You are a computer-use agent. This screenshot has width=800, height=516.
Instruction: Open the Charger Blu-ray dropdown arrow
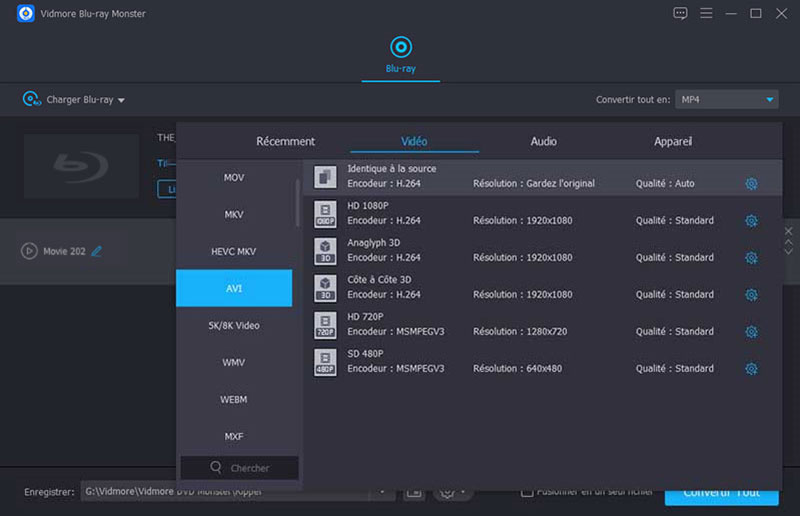coord(122,101)
